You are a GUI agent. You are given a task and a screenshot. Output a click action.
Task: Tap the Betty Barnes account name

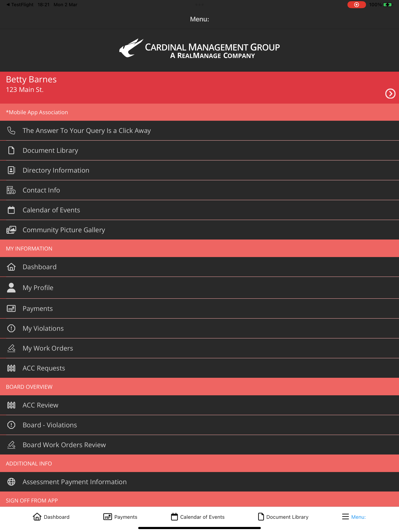coord(31,79)
